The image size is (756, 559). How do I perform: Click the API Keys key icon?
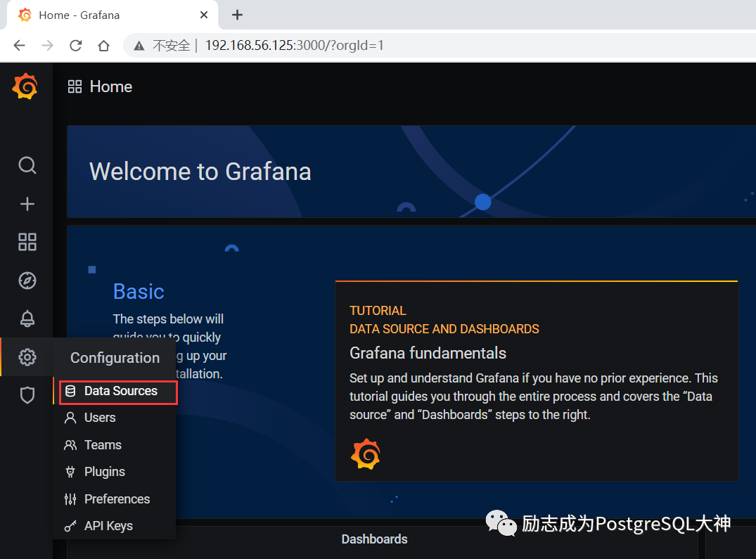[70, 526]
